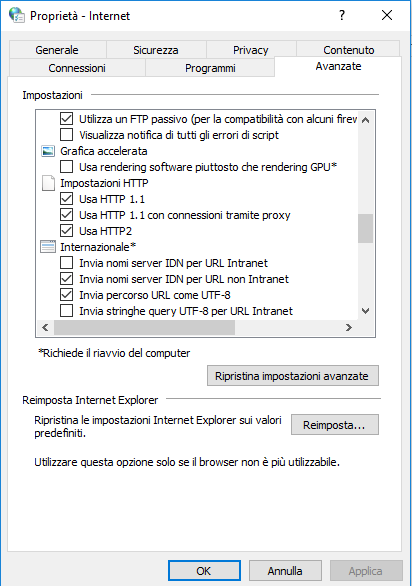Image resolution: width=412 pixels, height=586 pixels.
Task: Click Ripristina impostazioni avanzate button
Action: 293,376
